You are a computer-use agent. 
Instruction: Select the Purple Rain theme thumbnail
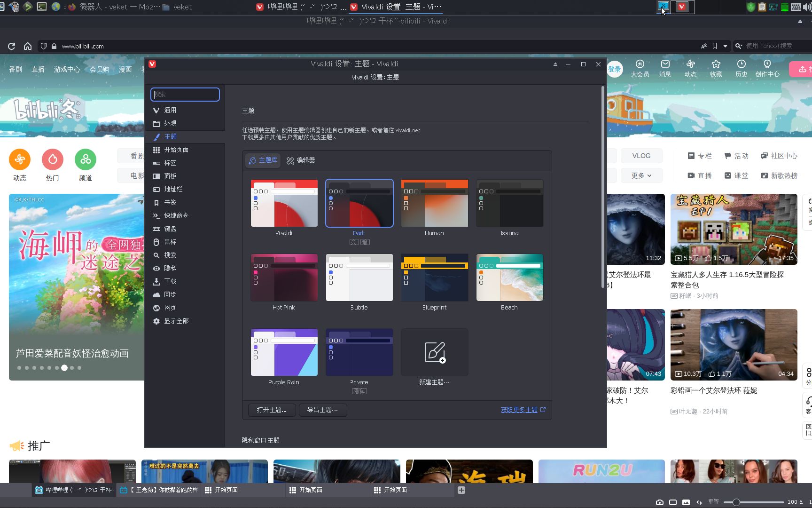pos(284,352)
